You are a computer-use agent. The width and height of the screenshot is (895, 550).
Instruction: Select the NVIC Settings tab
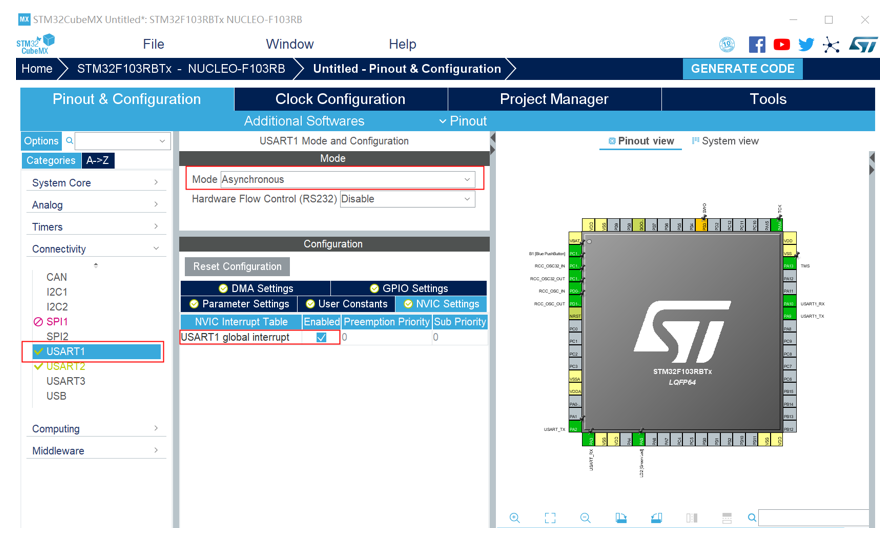(x=441, y=304)
